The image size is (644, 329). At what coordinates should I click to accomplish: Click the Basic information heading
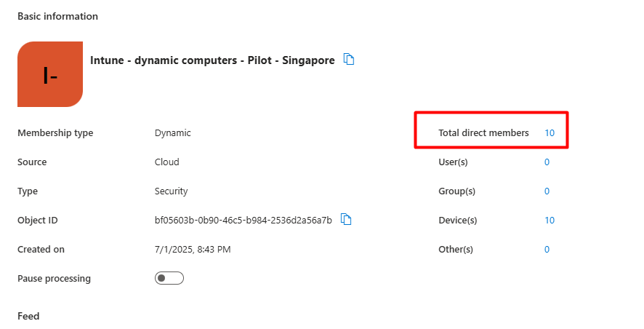click(57, 16)
